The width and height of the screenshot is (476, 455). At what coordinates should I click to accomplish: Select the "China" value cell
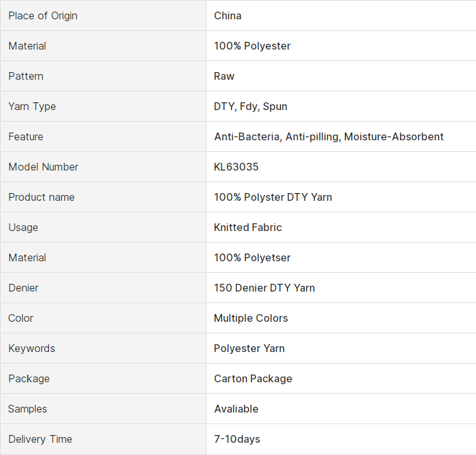[228, 15]
